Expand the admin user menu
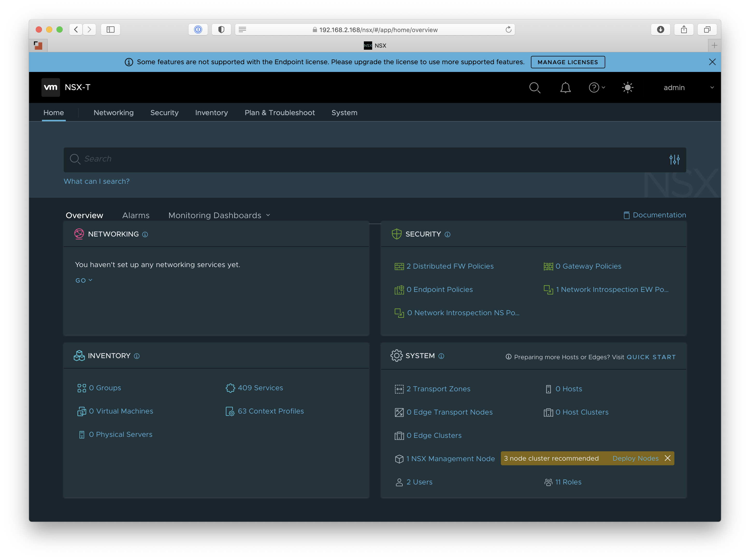 tap(688, 88)
